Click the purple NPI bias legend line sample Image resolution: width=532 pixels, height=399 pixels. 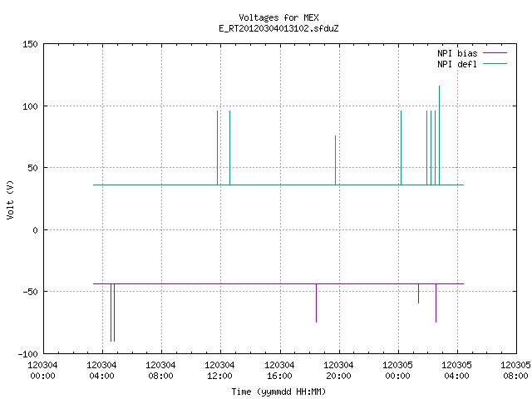click(x=495, y=53)
